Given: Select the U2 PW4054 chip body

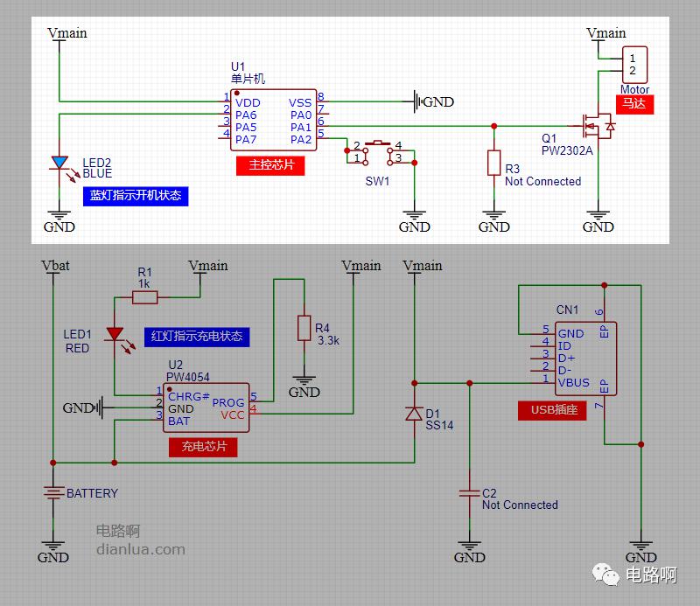Looking at the screenshot, I should (206, 408).
